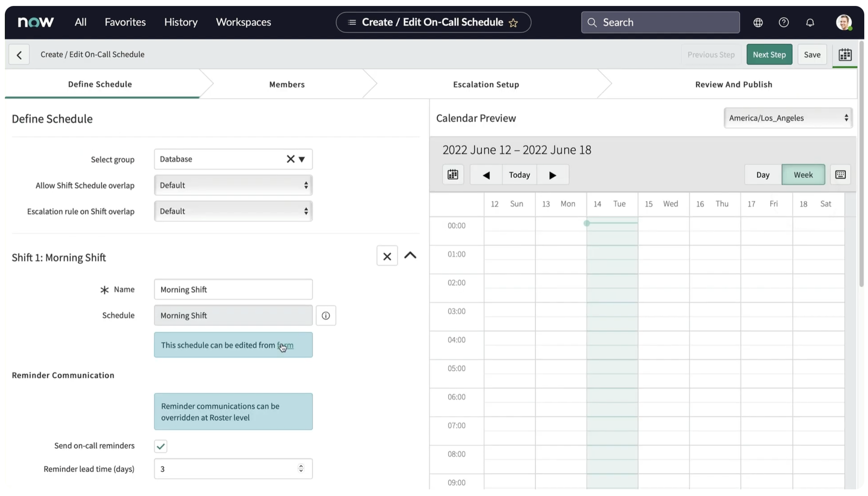Switch calendar to Week view

point(803,175)
